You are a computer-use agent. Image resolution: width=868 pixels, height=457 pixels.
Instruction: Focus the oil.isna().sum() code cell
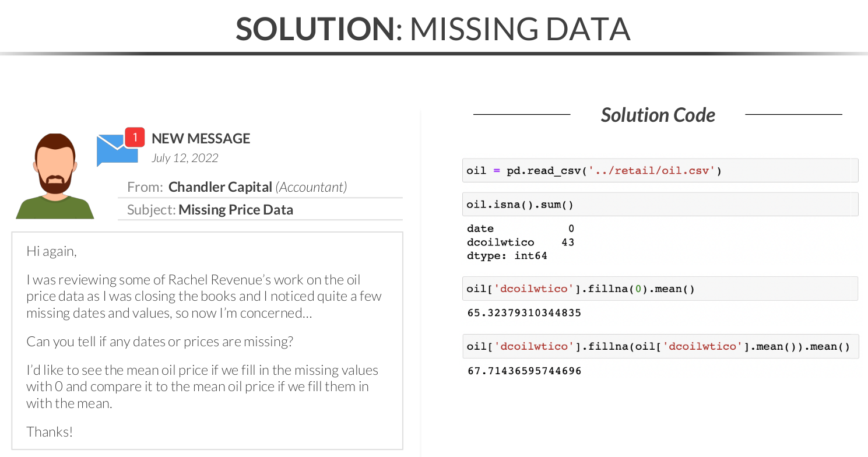click(659, 205)
